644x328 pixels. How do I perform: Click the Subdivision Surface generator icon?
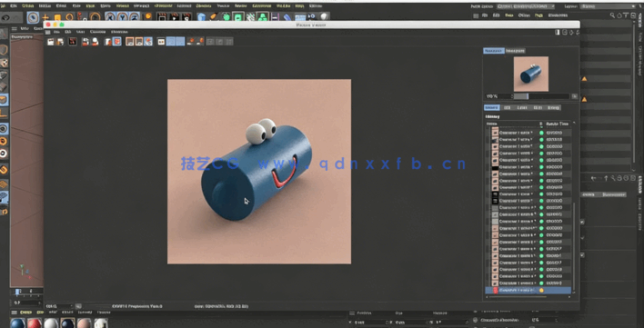(226, 17)
